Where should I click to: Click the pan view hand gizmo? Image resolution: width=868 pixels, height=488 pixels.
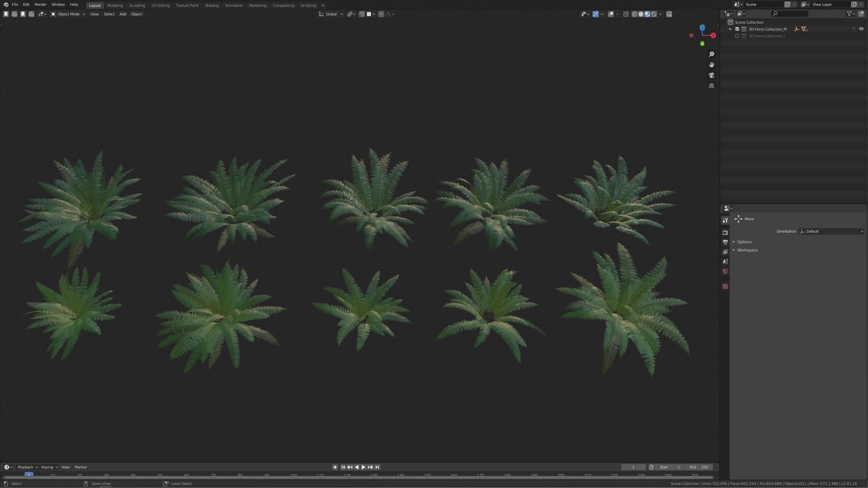tap(712, 65)
